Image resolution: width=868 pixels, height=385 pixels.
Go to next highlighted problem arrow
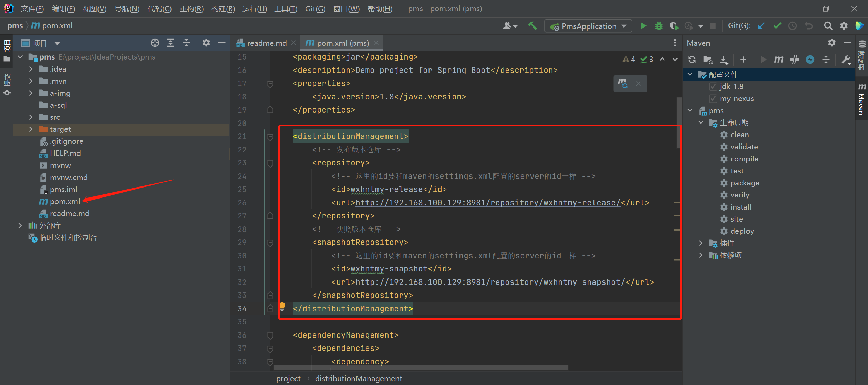point(675,60)
